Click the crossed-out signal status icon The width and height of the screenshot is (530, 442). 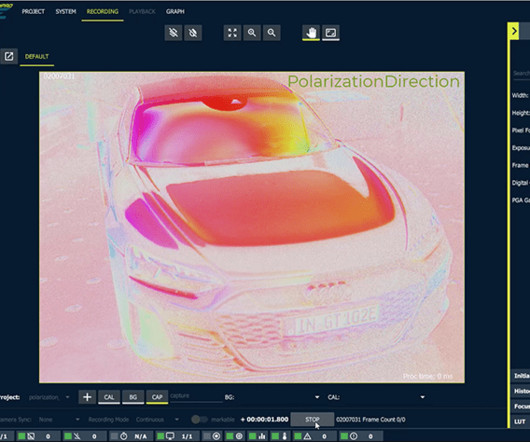pos(77,436)
